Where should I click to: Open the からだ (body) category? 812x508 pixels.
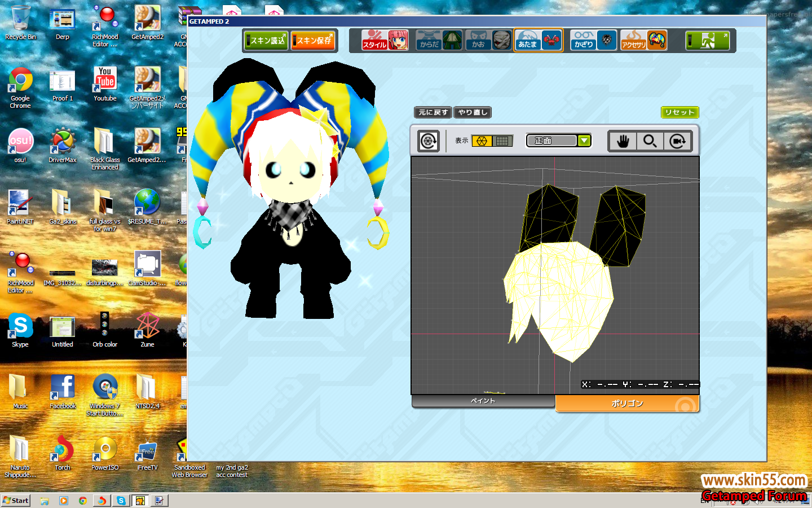click(429, 40)
